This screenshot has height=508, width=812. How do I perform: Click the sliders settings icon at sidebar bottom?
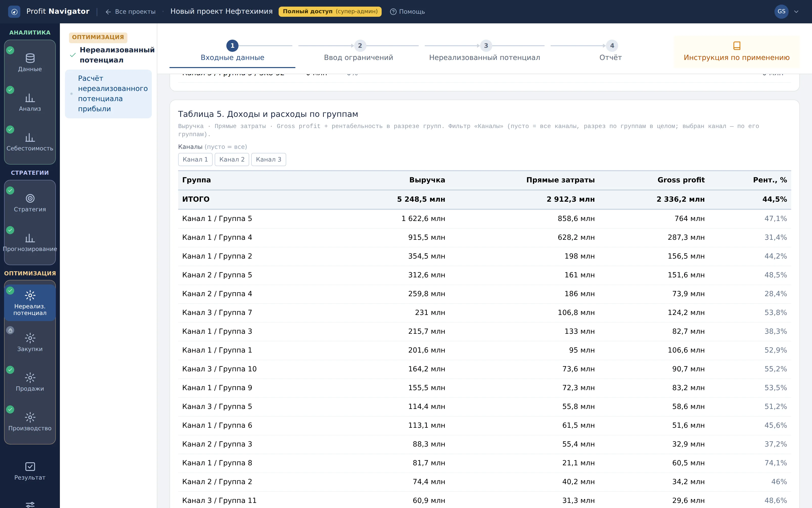pos(30,504)
